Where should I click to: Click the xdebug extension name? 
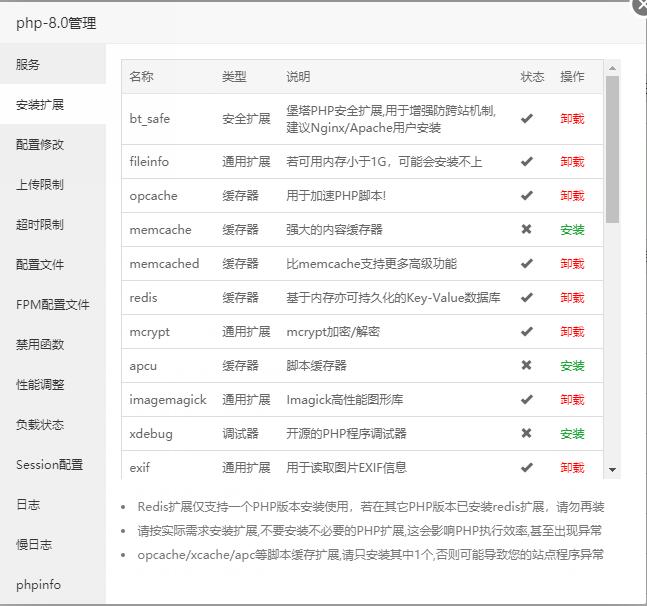coord(151,434)
